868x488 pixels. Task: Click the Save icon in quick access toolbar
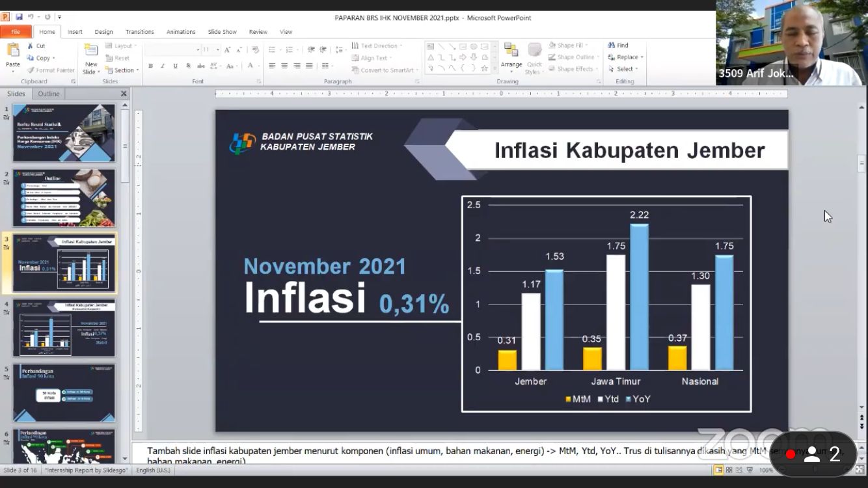point(19,17)
